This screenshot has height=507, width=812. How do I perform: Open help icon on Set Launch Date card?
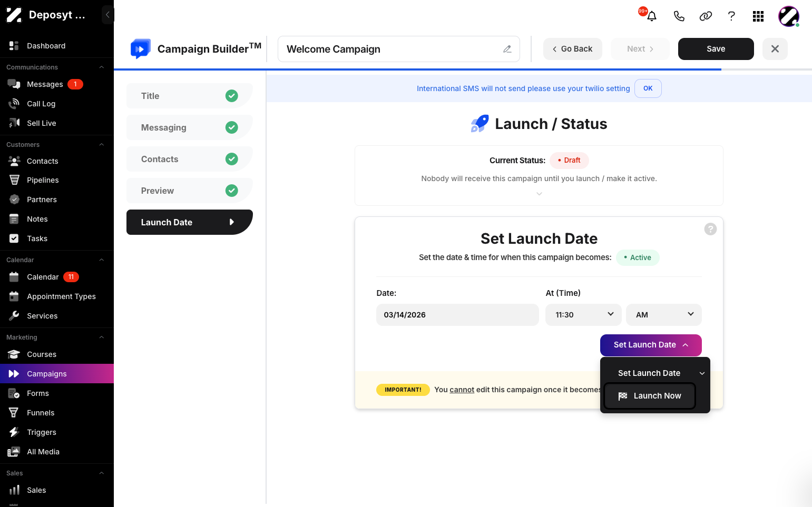710,229
